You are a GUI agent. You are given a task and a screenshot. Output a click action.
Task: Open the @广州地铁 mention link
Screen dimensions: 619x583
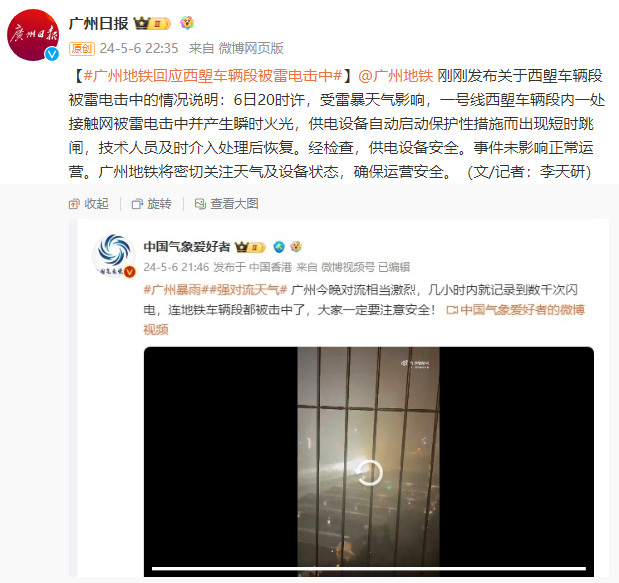click(x=396, y=75)
